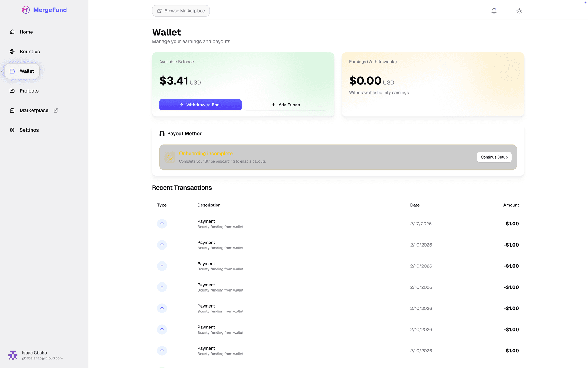The height and width of the screenshot is (368, 588).
Task: Toggle light/dark theme with the sun icon
Action: point(519,10)
